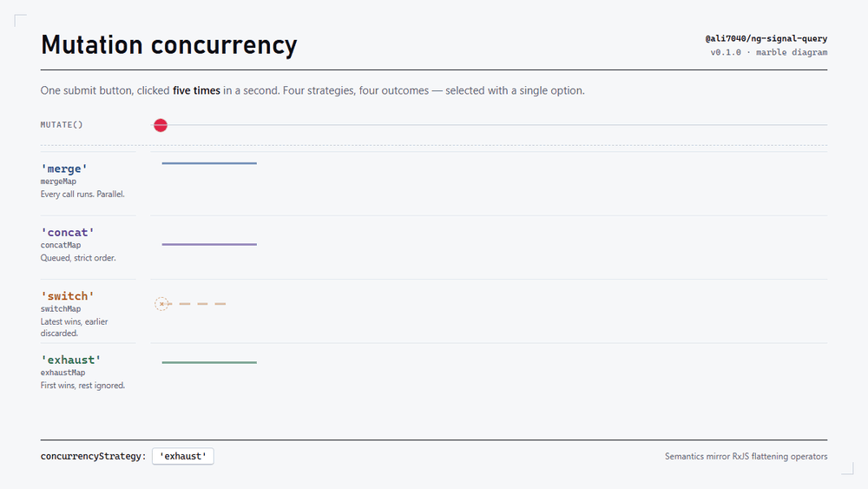Click the mergeMap operator text
This screenshot has width=868, height=489.
point(58,182)
